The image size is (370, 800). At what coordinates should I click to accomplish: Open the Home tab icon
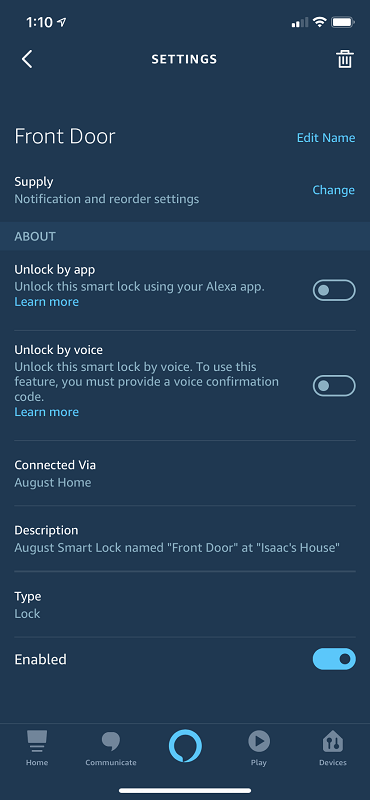coord(37,741)
